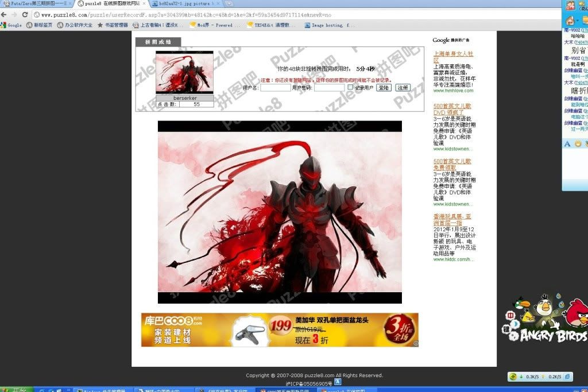
Task: Click the 用户密码 password field
Action: coord(329,88)
